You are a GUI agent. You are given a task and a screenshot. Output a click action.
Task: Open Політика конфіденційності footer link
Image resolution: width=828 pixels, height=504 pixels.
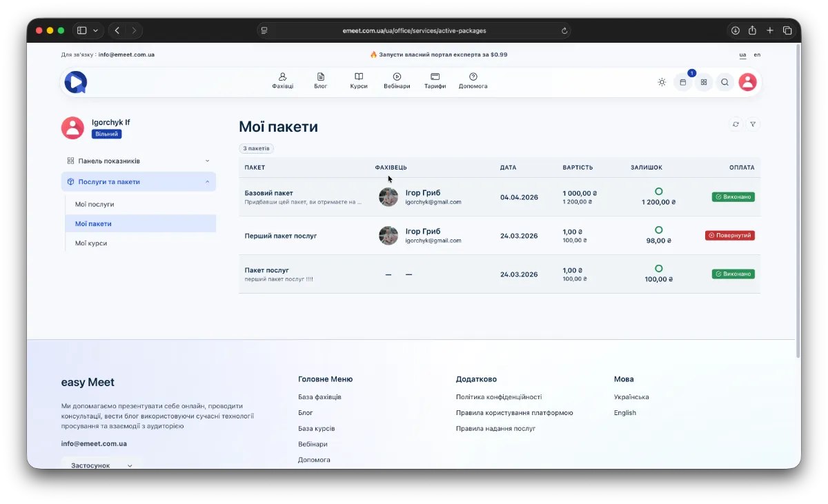point(498,397)
